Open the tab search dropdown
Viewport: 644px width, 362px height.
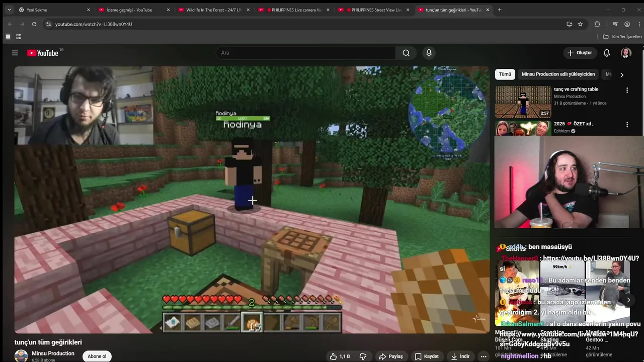tap(9, 10)
